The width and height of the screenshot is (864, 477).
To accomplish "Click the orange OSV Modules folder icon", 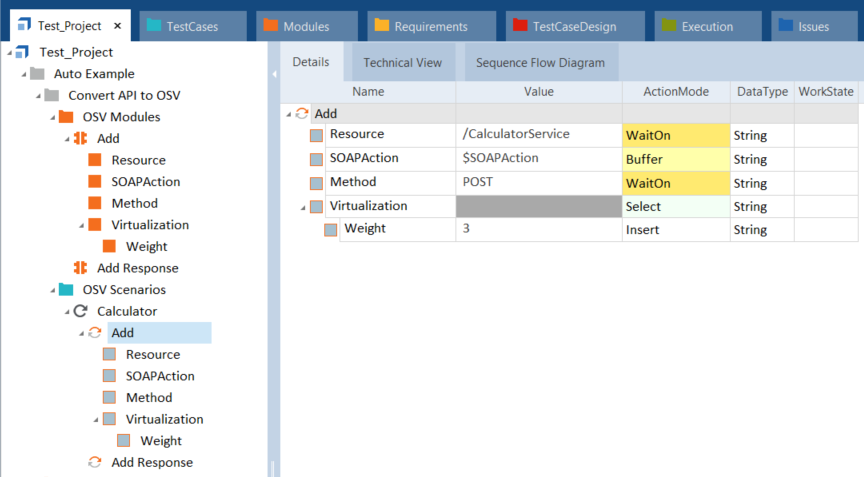I will [66, 117].
